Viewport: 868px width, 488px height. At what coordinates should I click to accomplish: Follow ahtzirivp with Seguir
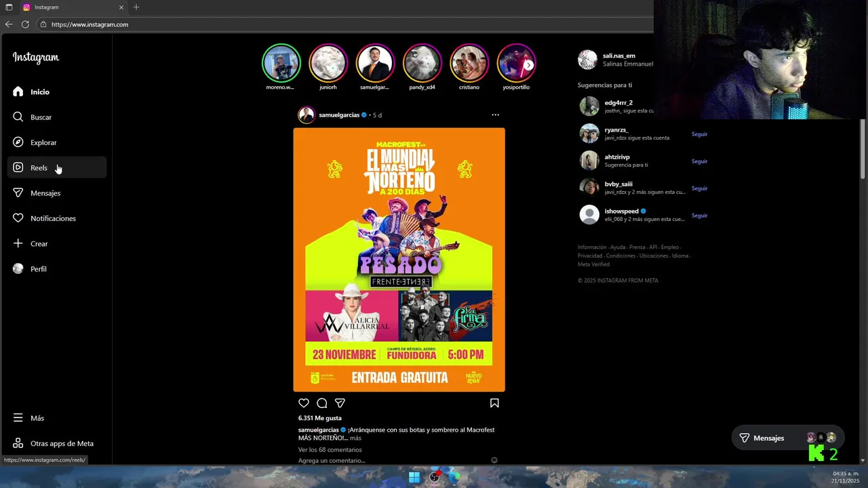click(x=699, y=161)
